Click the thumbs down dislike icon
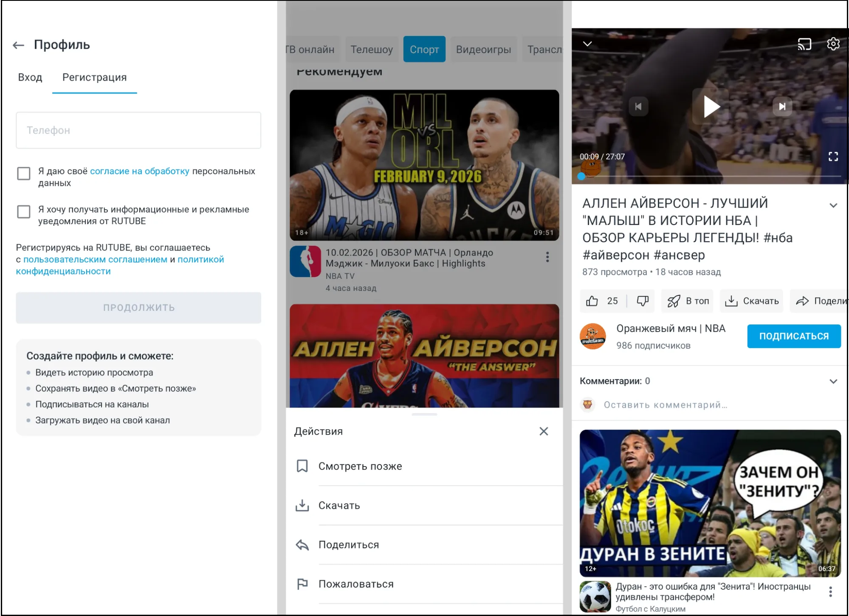The image size is (849, 616). (x=642, y=301)
